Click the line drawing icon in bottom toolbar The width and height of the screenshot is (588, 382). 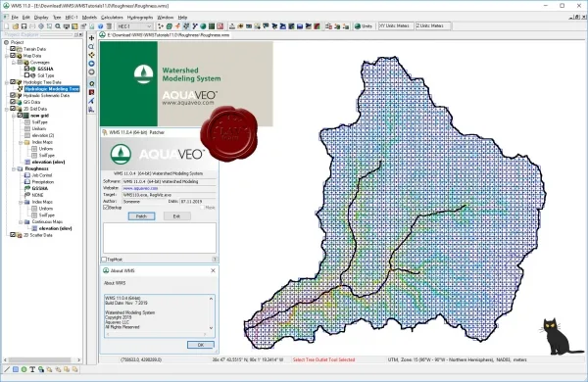(x=7, y=369)
